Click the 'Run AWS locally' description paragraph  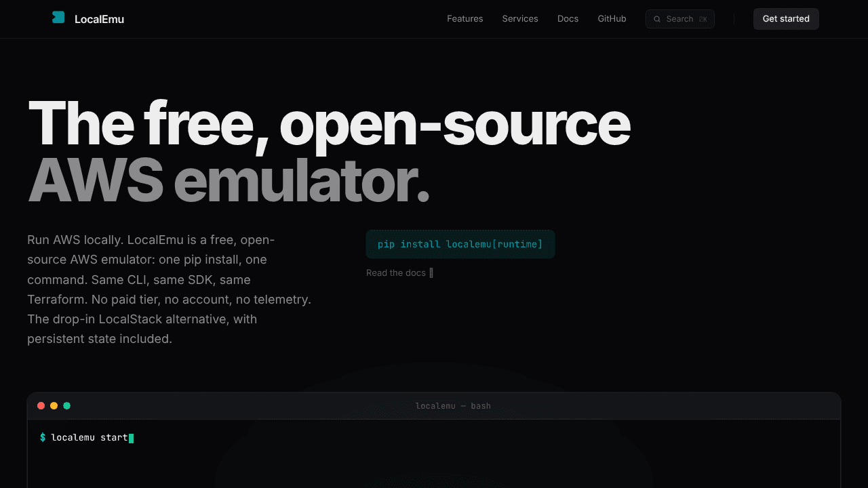170,289
